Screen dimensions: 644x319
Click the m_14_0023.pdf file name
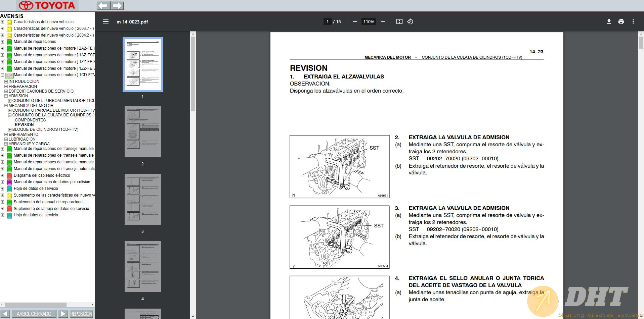tap(132, 22)
